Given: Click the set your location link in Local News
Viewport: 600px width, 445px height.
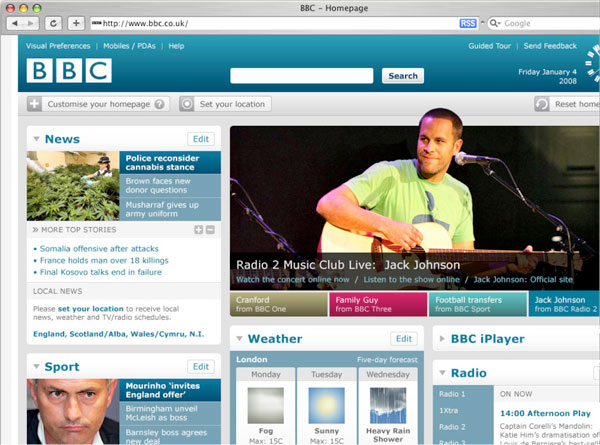Looking at the screenshot, I should 90,309.
